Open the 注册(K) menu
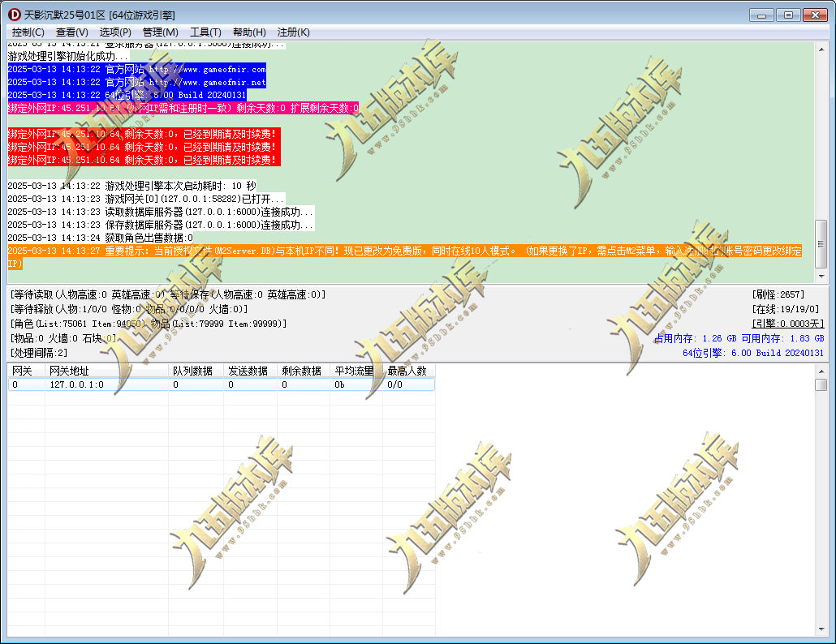This screenshot has height=644, width=836. pos(293,32)
